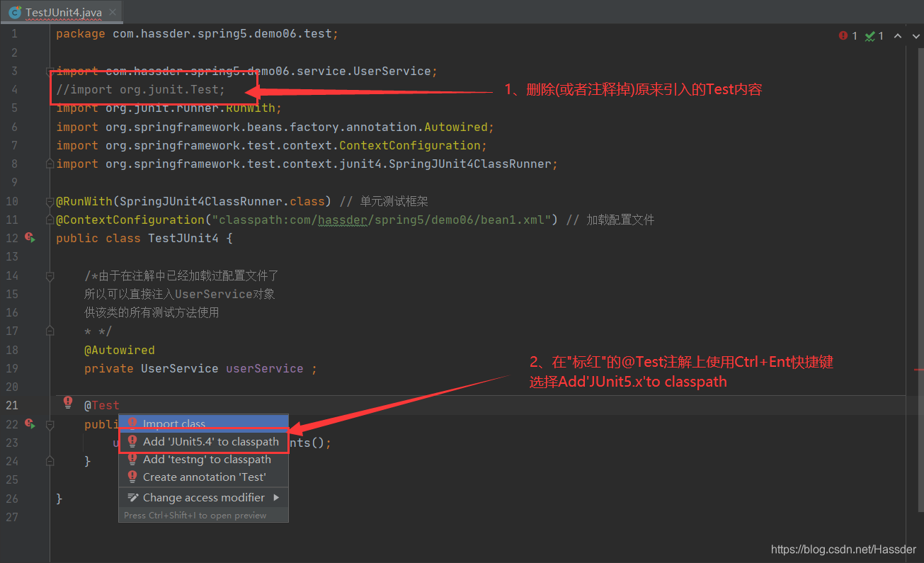924x563 pixels.
Task: Click the closing brace on line 26
Action: (x=59, y=499)
